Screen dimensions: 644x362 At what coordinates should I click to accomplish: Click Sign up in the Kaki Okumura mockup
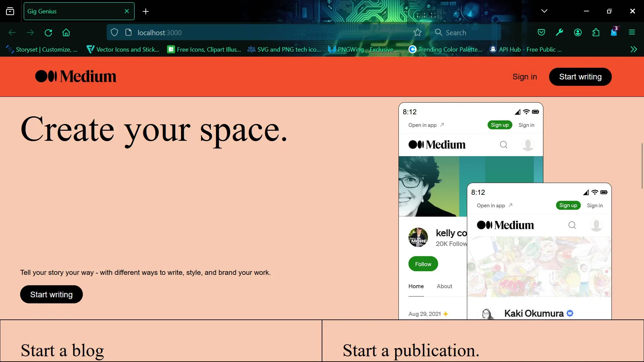(568, 205)
